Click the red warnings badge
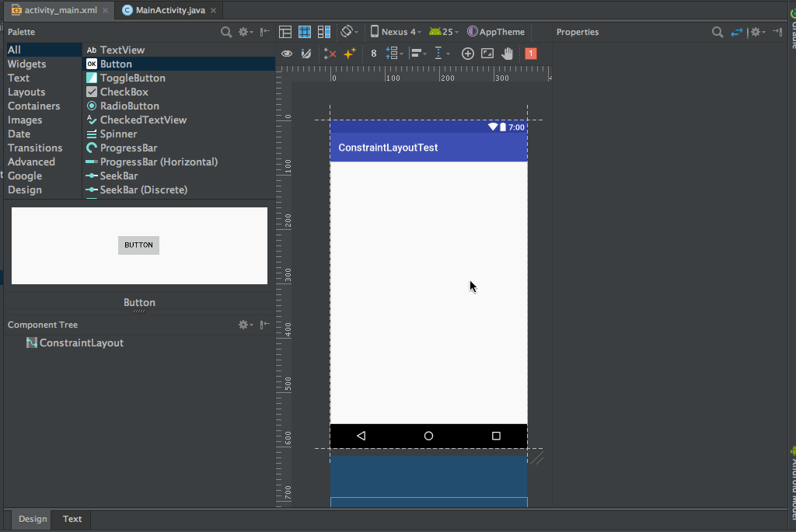Viewport: 796px width, 532px height. [531, 54]
